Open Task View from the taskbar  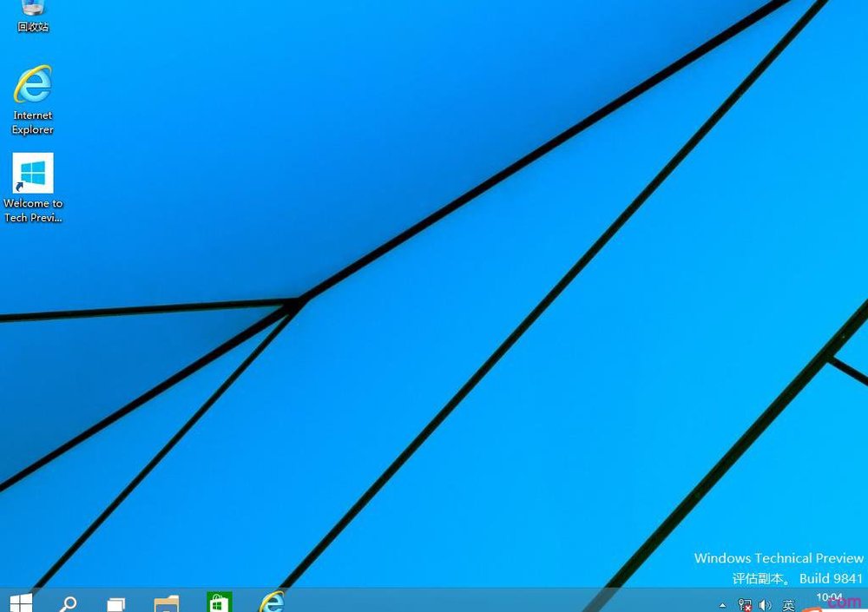[x=115, y=602]
